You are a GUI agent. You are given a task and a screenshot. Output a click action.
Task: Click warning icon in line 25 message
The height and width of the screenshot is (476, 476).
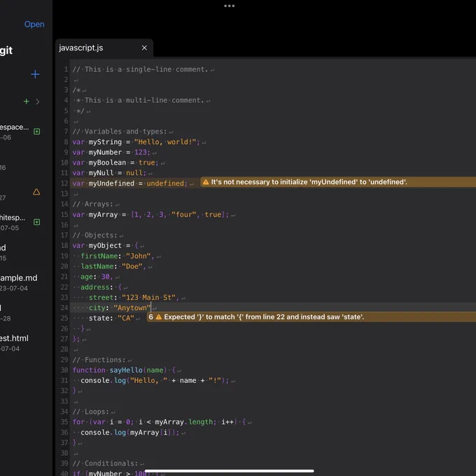159,317
